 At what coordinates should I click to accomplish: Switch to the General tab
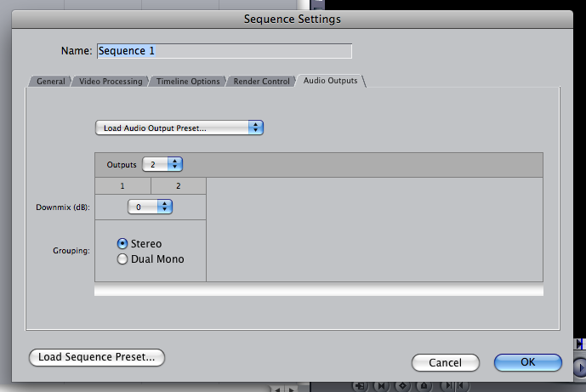(50, 82)
